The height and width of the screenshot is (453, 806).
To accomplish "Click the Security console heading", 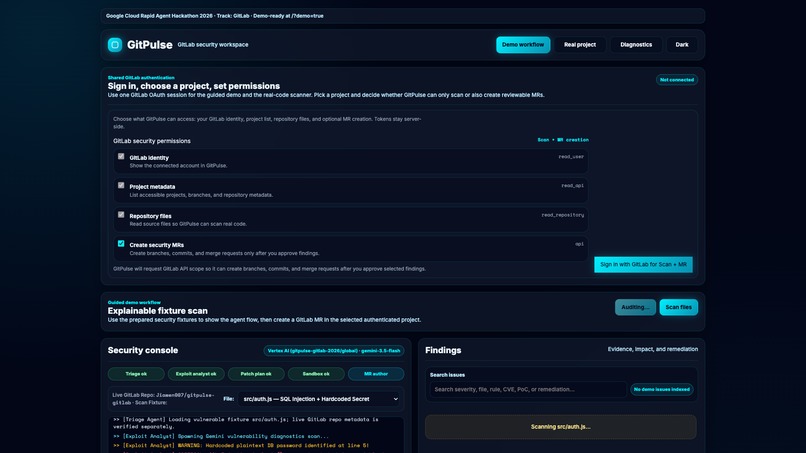I will point(143,350).
